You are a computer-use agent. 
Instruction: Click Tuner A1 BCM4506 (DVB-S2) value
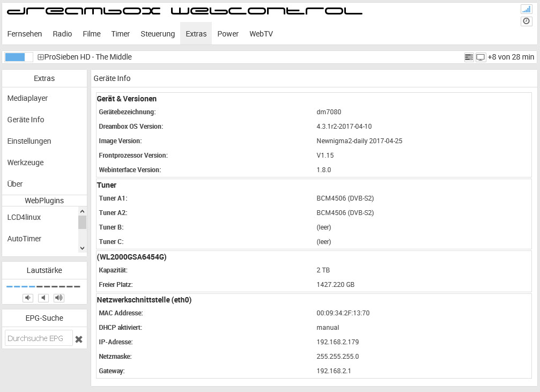[345, 198]
